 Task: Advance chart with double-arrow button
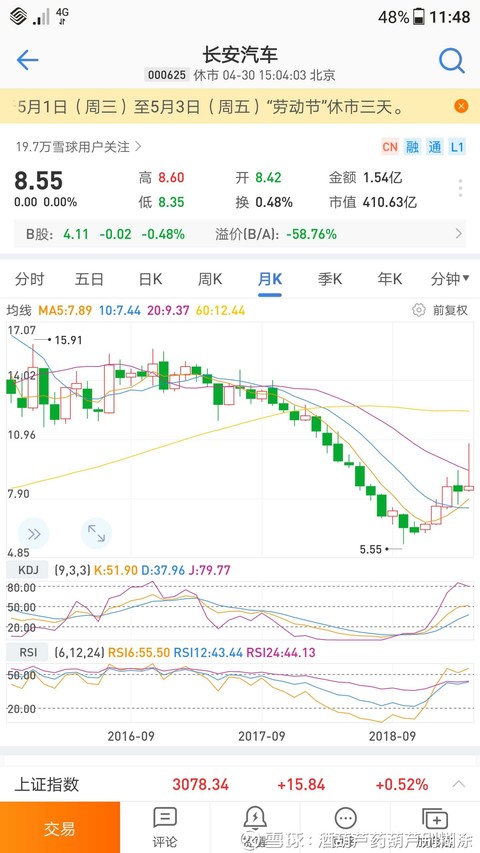[x=34, y=534]
